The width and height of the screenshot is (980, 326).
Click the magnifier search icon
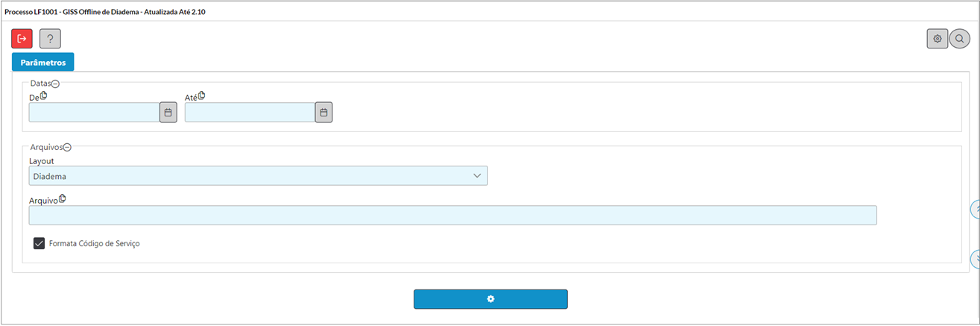(x=959, y=39)
